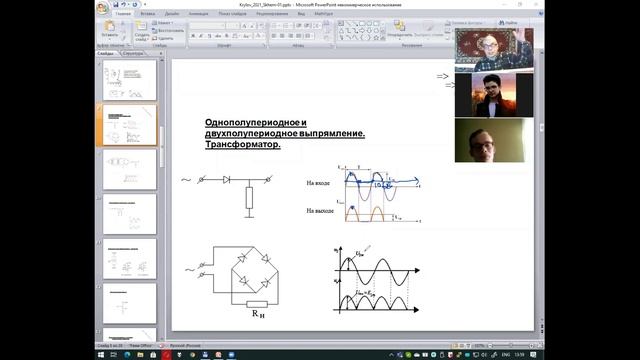Expand the shapes gallery more arrow
The height and width of the screenshot is (360, 640).
click(383, 38)
